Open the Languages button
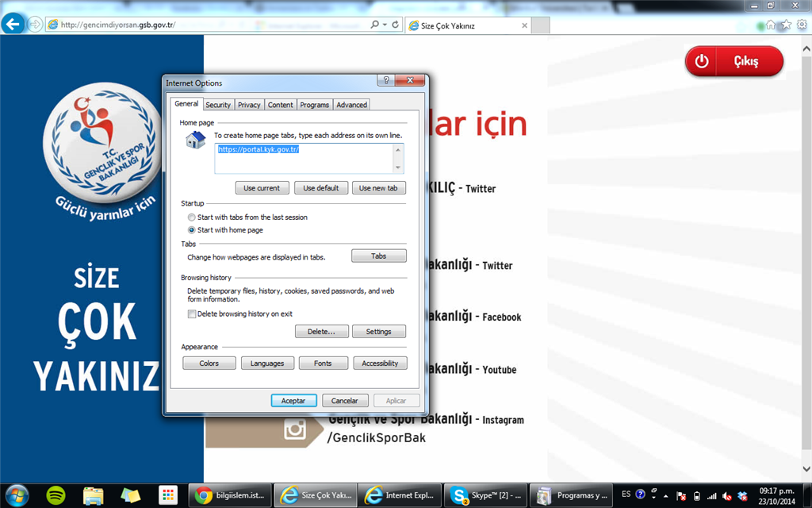 pos(268,364)
